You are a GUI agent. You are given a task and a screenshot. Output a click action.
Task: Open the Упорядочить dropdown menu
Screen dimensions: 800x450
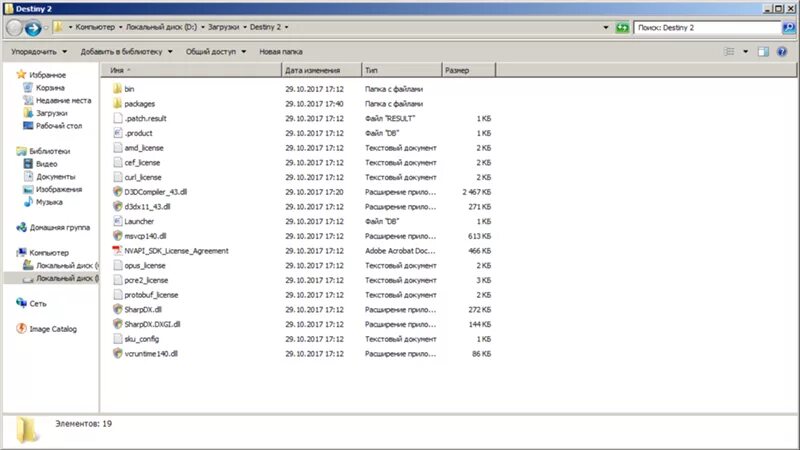(x=39, y=52)
